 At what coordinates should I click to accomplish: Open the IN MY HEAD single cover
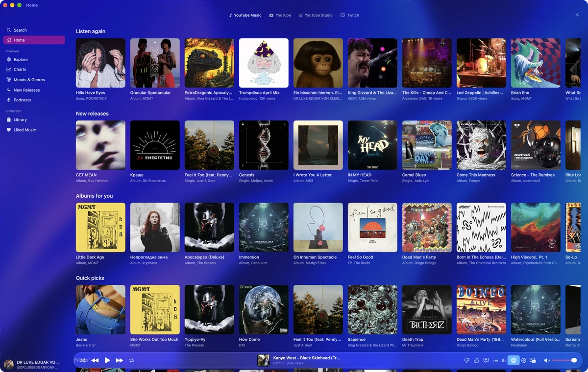372,145
